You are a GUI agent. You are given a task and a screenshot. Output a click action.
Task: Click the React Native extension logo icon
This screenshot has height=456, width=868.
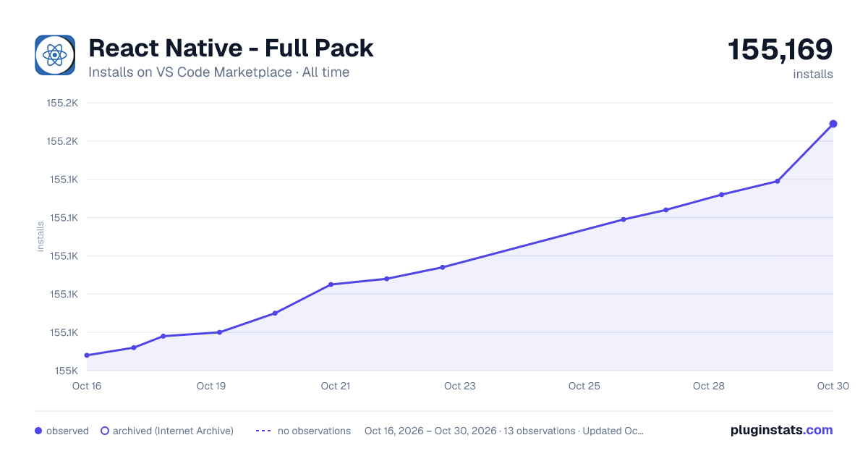[55, 55]
